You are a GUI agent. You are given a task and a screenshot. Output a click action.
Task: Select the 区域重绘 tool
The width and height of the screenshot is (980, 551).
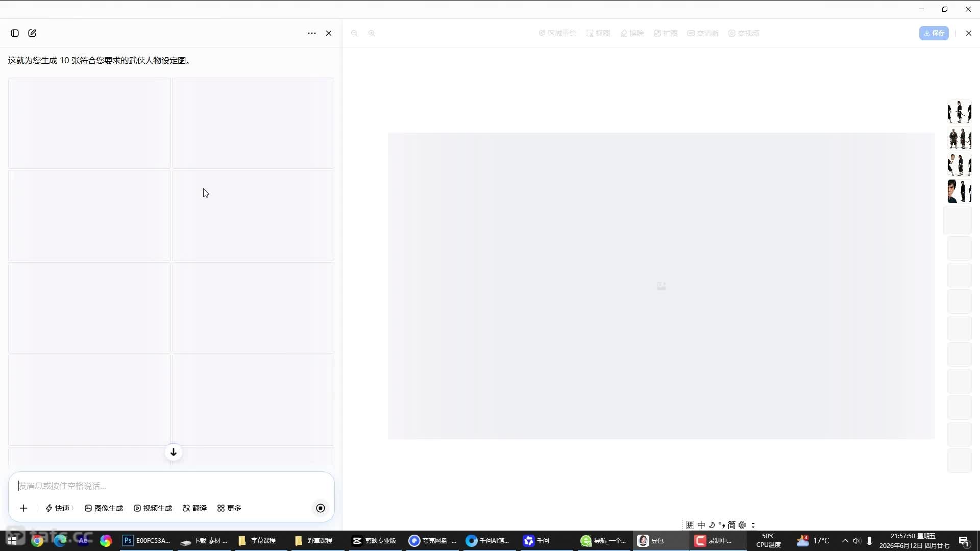557,33
